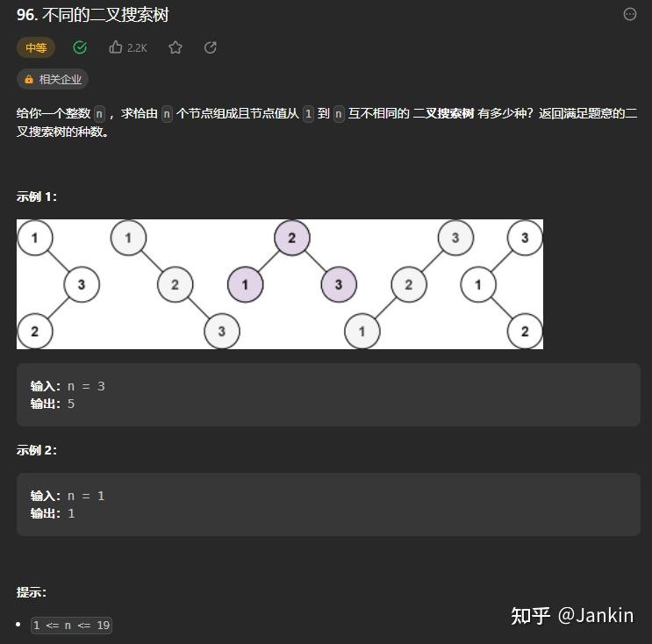
Task: Click the purple root node 2
Action: point(292,238)
